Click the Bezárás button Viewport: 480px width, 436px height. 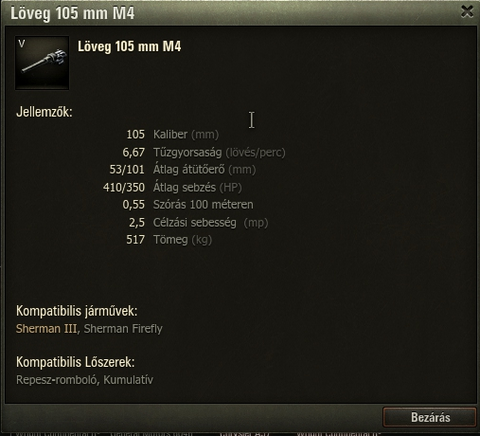[430, 417]
